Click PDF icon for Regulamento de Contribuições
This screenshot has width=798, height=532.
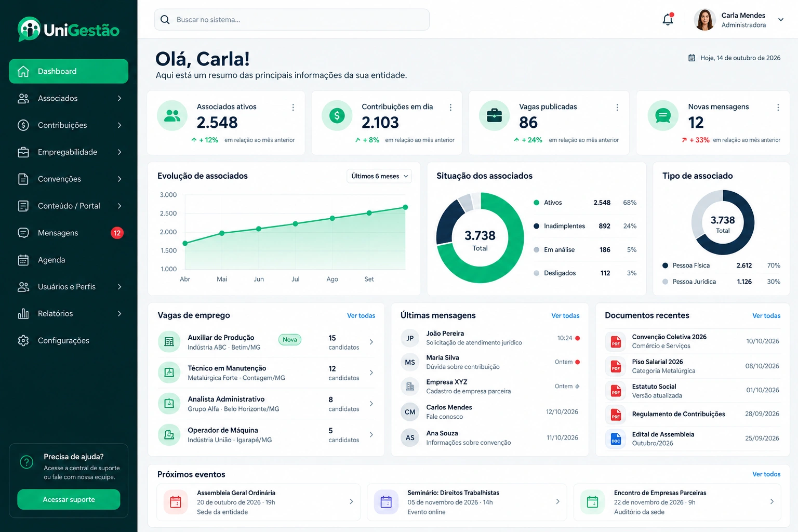(x=616, y=415)
